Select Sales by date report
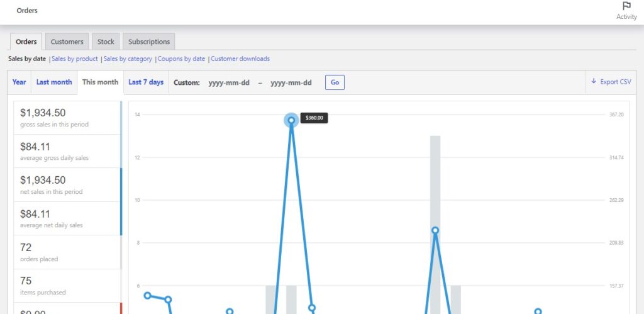Viewport: 644px width, 314px height. click(27, 59)
